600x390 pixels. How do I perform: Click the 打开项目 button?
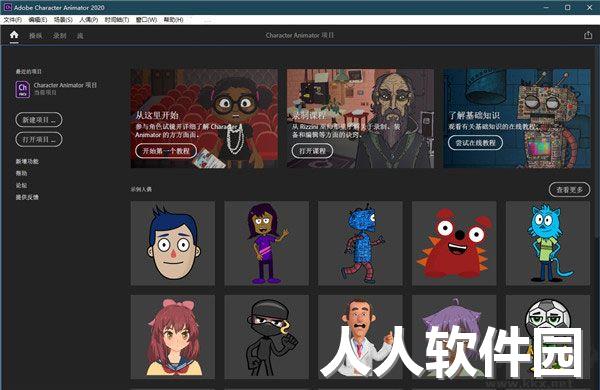[39, 139]
